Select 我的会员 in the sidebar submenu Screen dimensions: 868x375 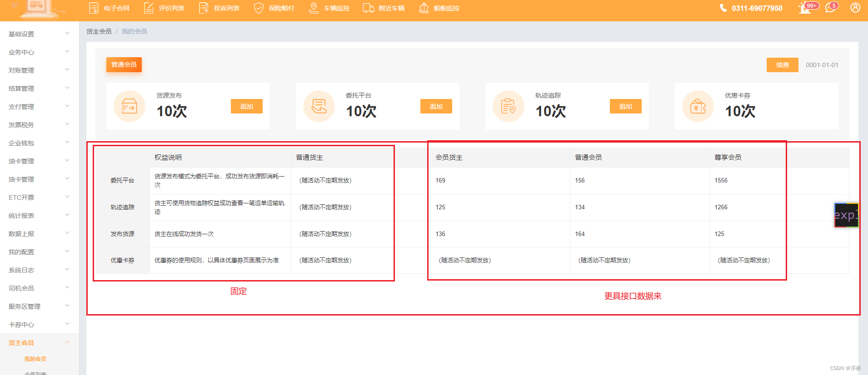pos(35,359)
